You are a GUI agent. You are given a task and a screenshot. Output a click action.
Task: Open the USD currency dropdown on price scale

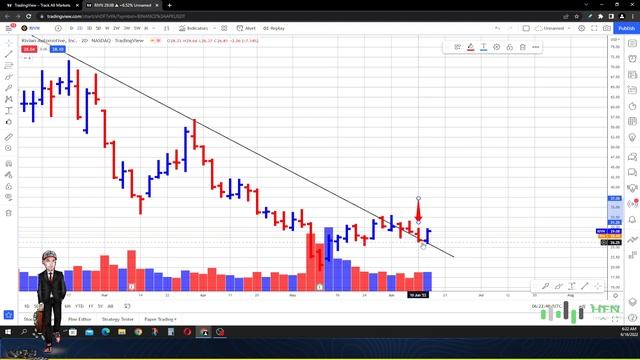[615, 40]
